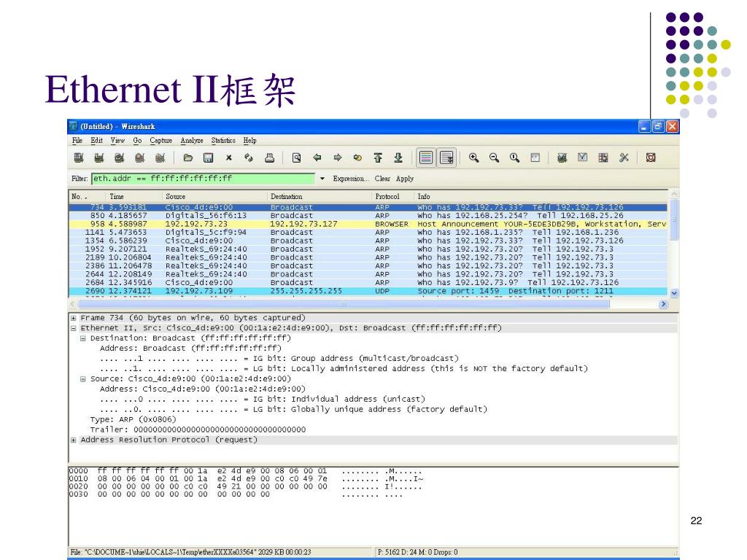
Task: Save the capture file disk icon
Action: tap(208, 157)
